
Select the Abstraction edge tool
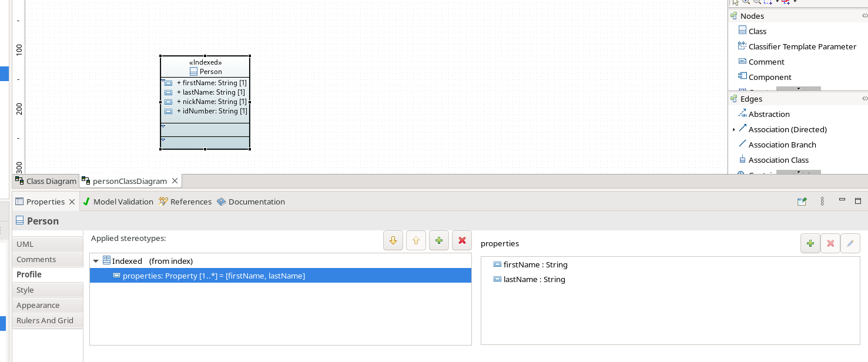point(769,114)
